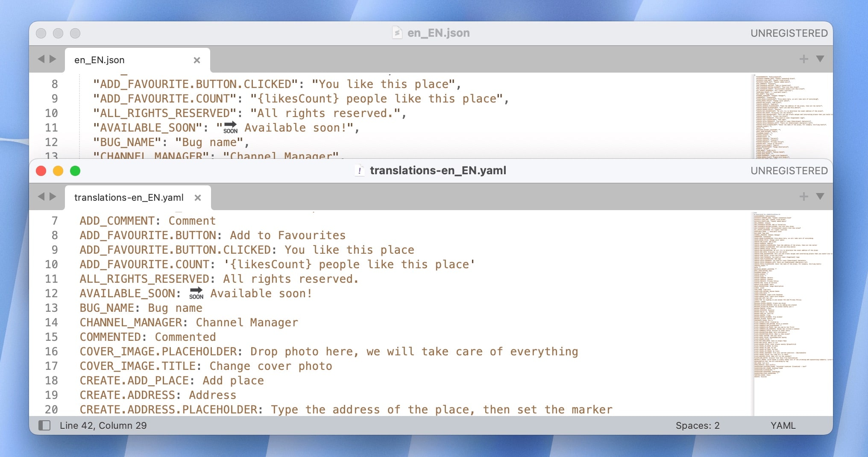Click the yaml file icon in title bar
Viewport: 868px width, 457px height.
click(x=360, y=171)
